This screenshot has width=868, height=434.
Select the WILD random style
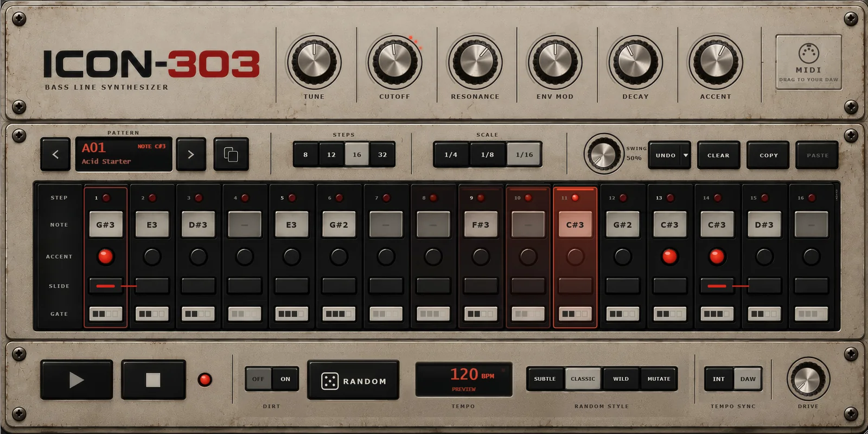pyautogui.click(x=621, y=379)
